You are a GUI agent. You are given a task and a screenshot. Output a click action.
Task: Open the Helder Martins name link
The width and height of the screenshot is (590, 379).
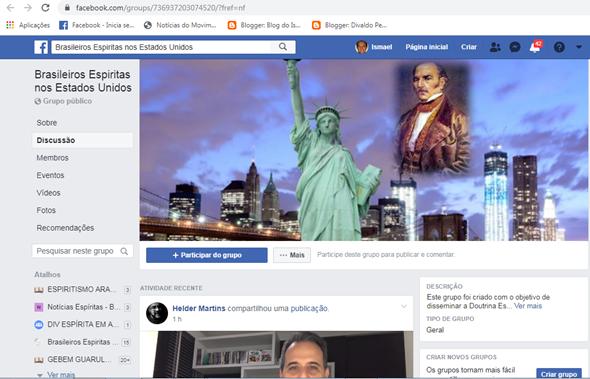[199, 308]
